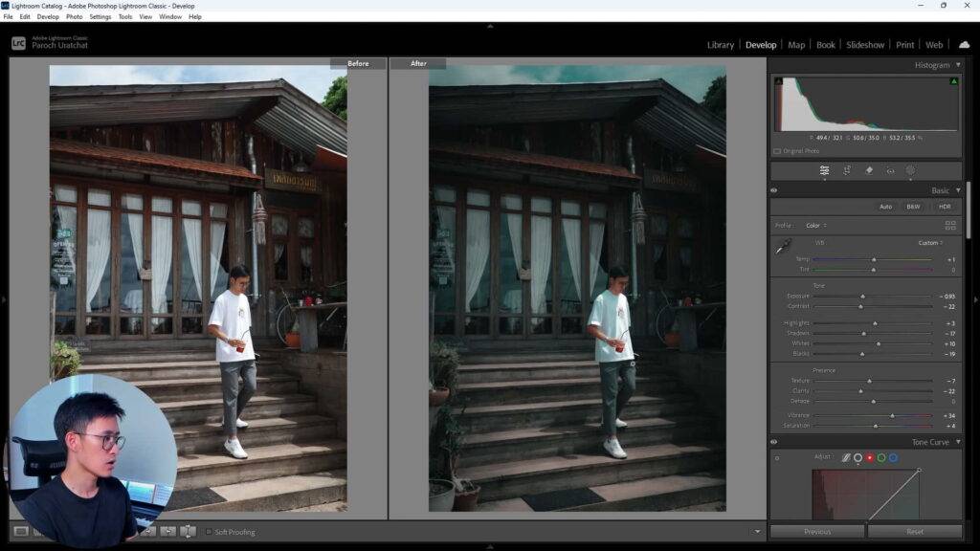
Task: Toggle the Tone Curve panel eye switch
Action: [774, 442]
